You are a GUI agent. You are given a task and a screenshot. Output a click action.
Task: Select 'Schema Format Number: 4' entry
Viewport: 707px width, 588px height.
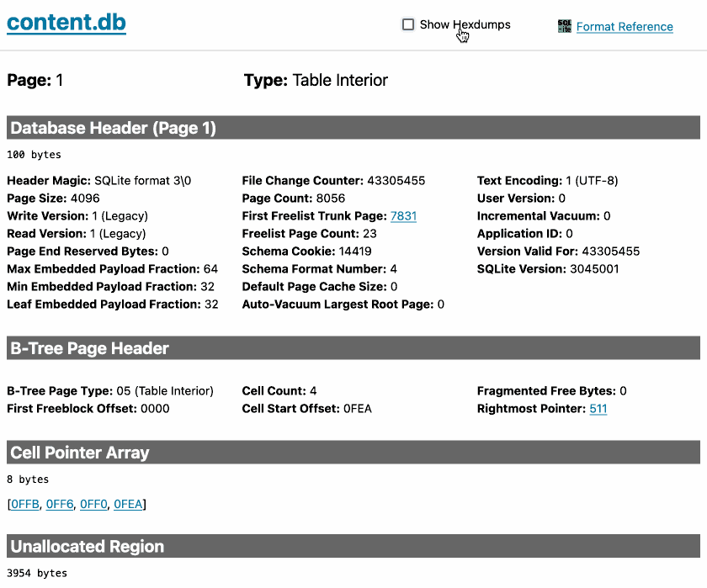tap(320, 269)
